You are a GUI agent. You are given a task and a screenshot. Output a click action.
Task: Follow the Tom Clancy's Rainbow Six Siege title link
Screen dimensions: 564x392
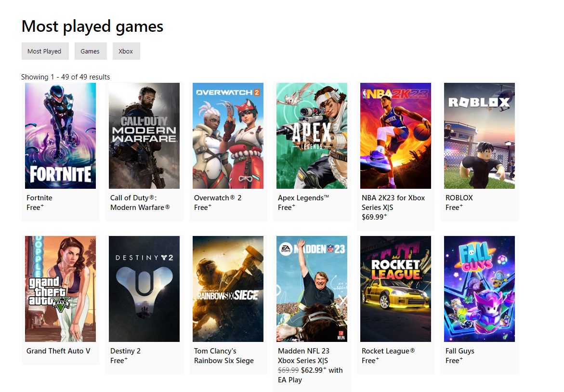click(224, 356)
